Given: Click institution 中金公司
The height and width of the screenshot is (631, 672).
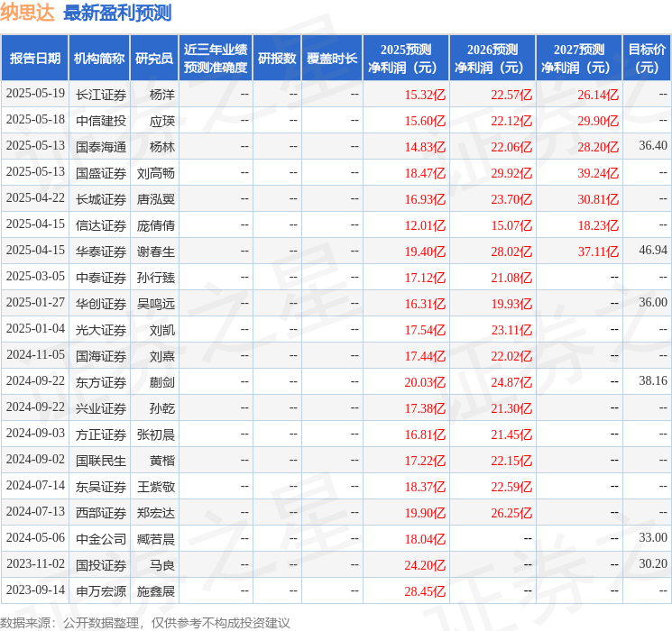Looking at the screenshot, I should tap(101, 539).
